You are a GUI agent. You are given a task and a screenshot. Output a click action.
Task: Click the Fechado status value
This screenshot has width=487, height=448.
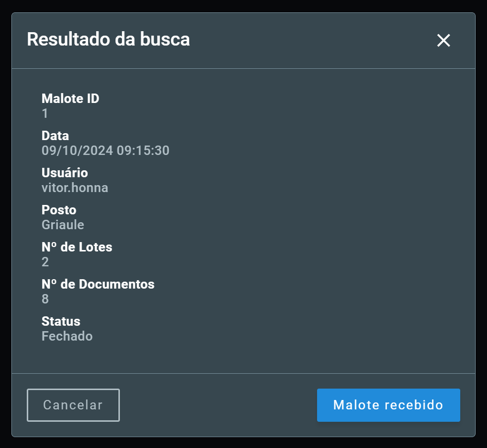tap(67, 336)
